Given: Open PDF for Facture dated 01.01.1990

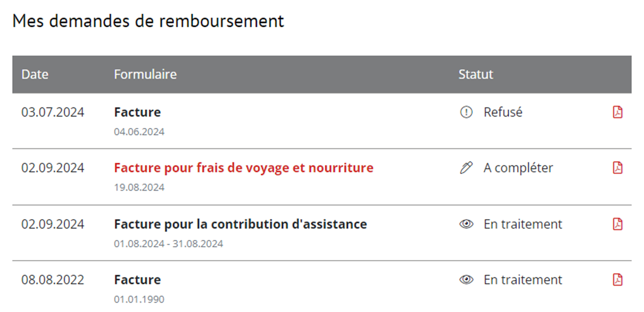Looking at the screenshot, I should (617, 280).
